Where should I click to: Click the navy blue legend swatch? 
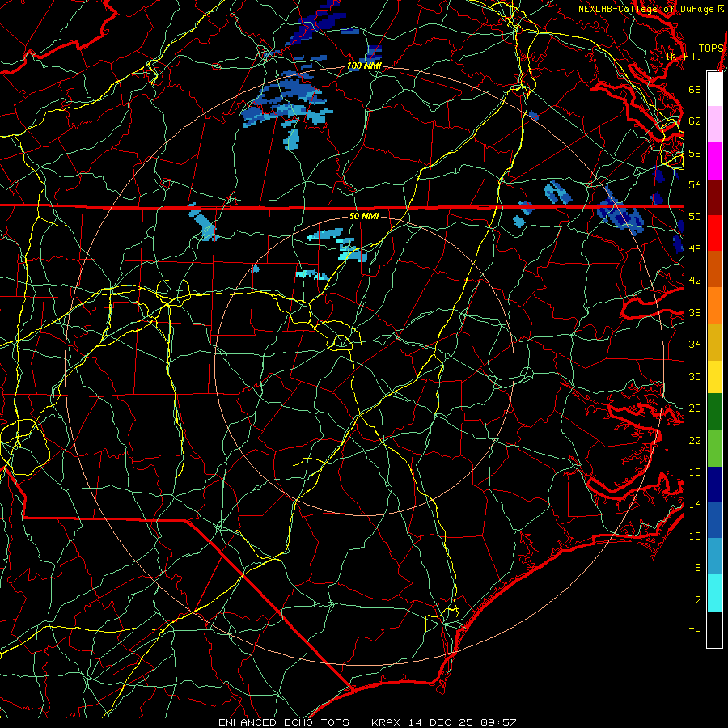click(x=714, y=485)
